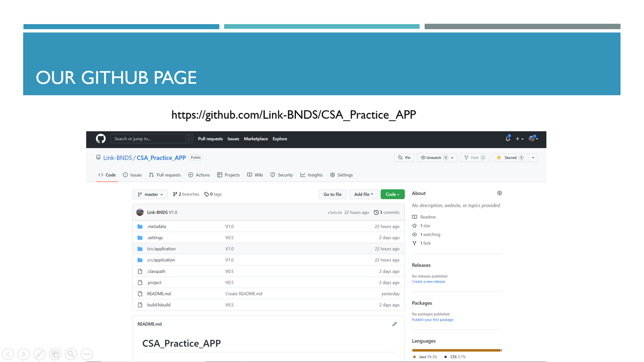Open Explore in top navigation
Image resolution: width=644 pixels, height=362 pixels.
[280, 139]
